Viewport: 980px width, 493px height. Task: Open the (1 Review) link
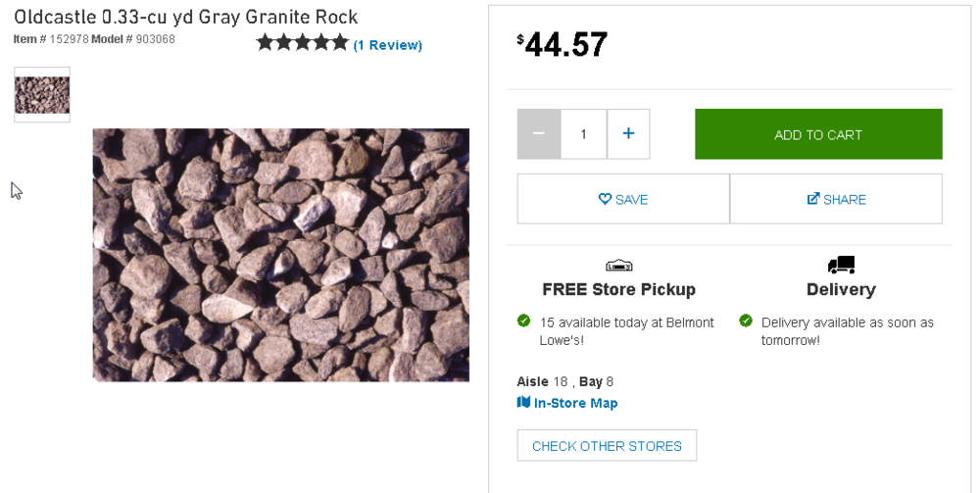(x=388, y=45)
